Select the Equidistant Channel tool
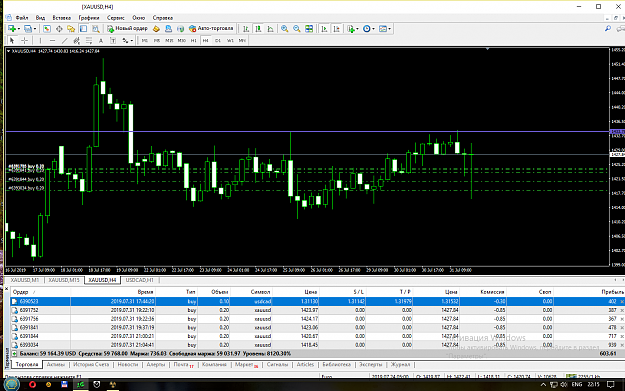 (x=77, y=40)
